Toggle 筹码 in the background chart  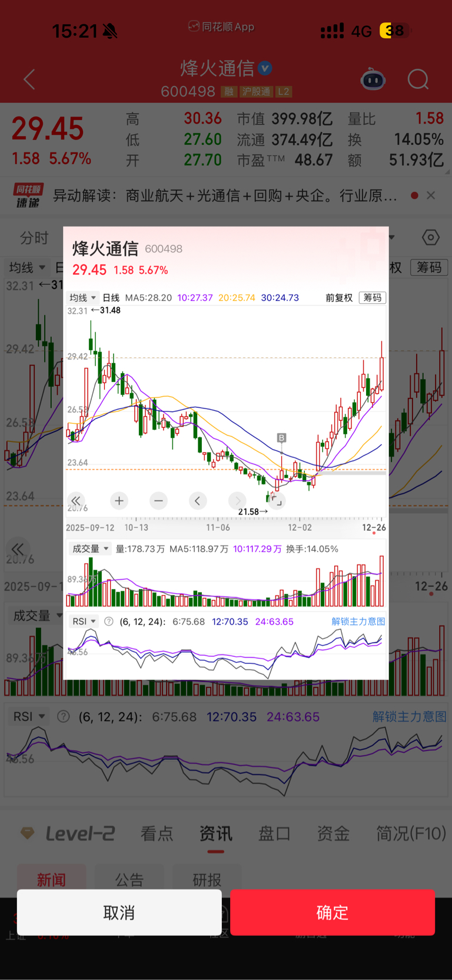[x=429, y=268]
